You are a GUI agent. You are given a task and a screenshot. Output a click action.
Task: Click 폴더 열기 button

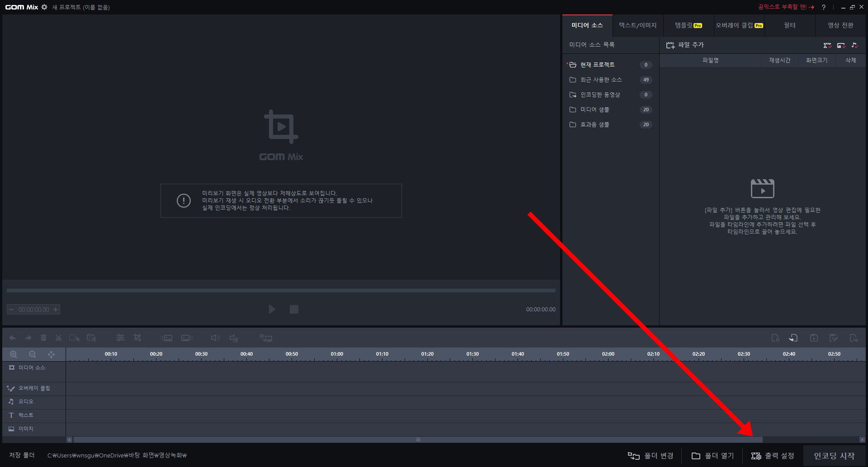[712, 456]
